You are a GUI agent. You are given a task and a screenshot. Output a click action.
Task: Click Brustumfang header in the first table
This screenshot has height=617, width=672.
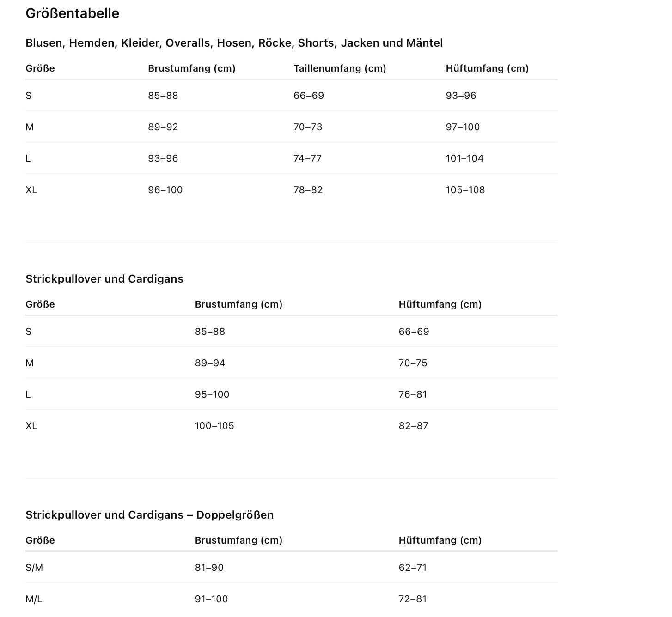pos(191,68)
